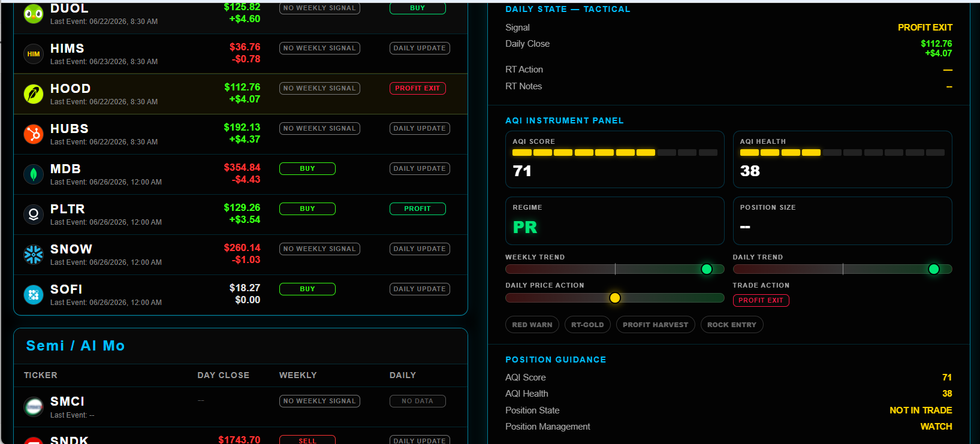This screenshot has height=444, width=980.
Task: Select the Rock Entry chip
Action: (732, 325)
